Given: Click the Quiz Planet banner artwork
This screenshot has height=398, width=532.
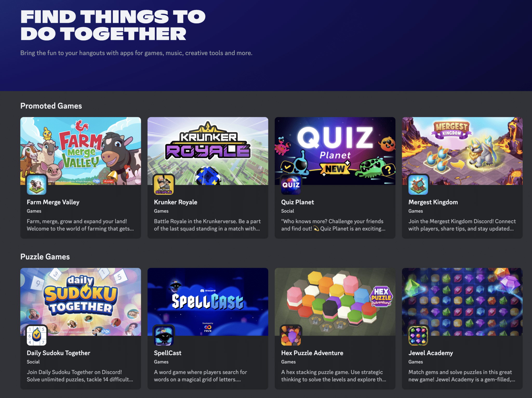Looking at the screenshot, I should pyautogui.click(x=335, y=151).
